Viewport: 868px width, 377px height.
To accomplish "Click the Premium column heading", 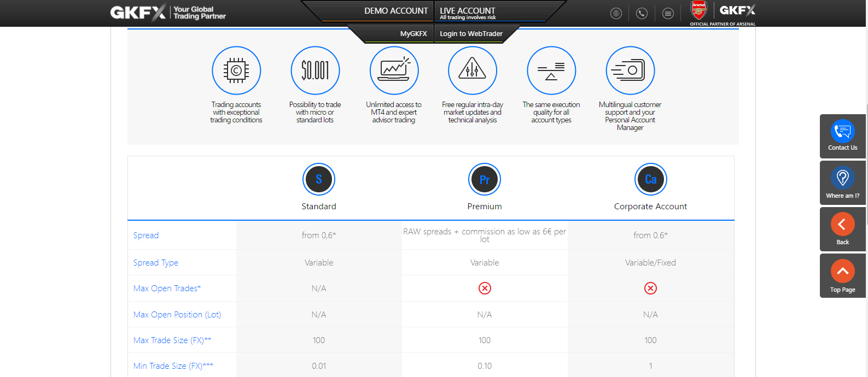I will coord(485,207).
